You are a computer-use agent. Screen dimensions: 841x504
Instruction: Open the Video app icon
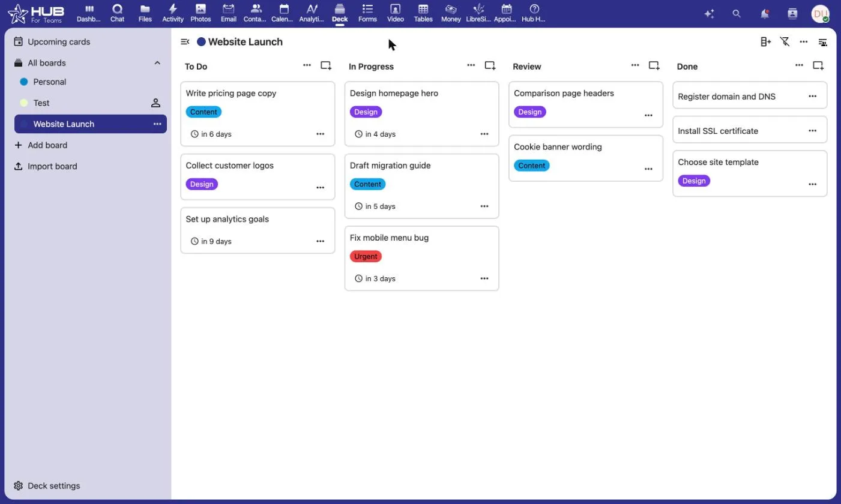(395, 13)
